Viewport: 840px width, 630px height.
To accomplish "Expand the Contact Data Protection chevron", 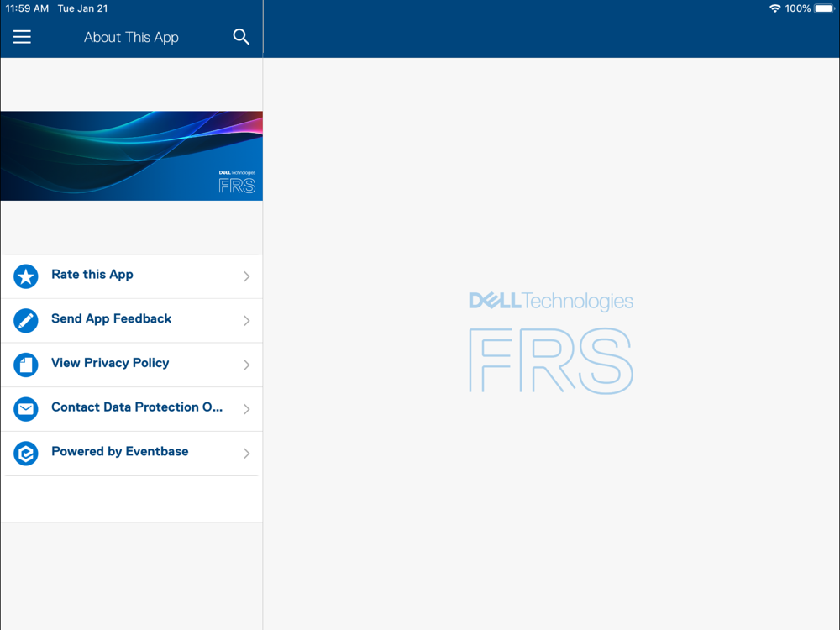I will pyautogui.click(x=246, y=409).
